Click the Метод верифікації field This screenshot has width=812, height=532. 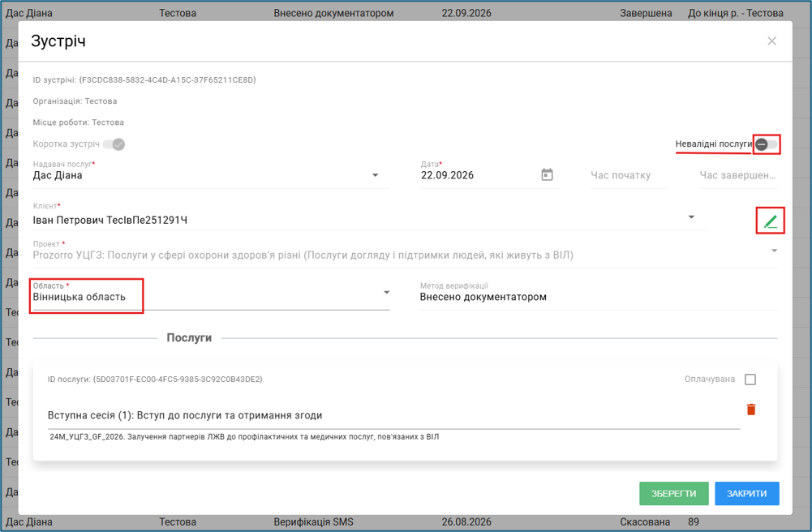(599, 297)
